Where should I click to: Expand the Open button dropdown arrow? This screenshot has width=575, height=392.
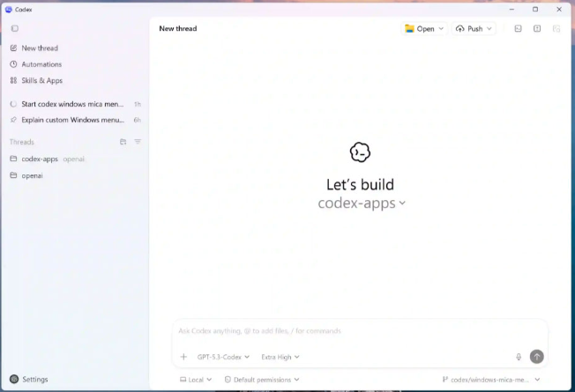[441, 28]
